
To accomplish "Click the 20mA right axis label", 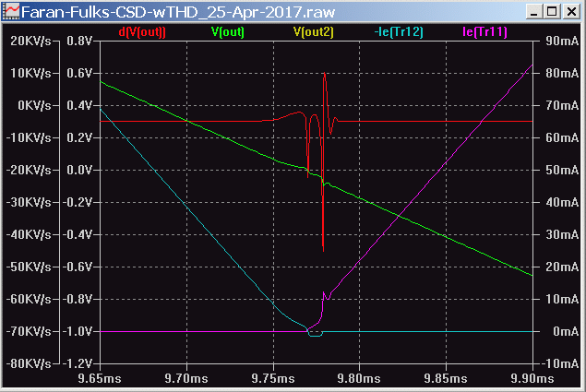I will point(562,267).
